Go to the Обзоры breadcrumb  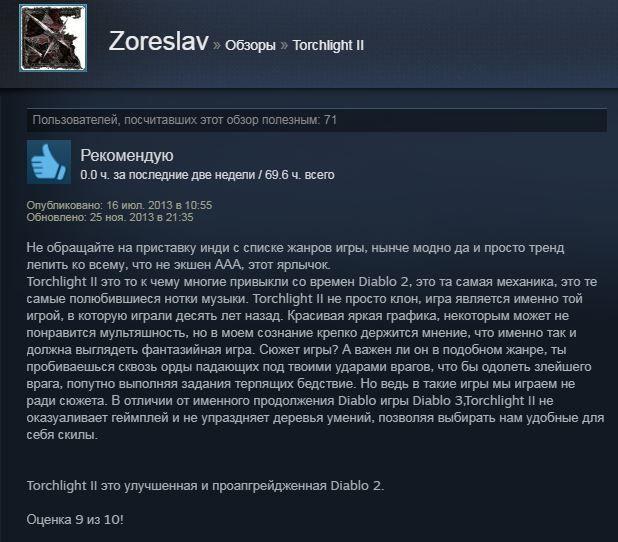[250, 45]
